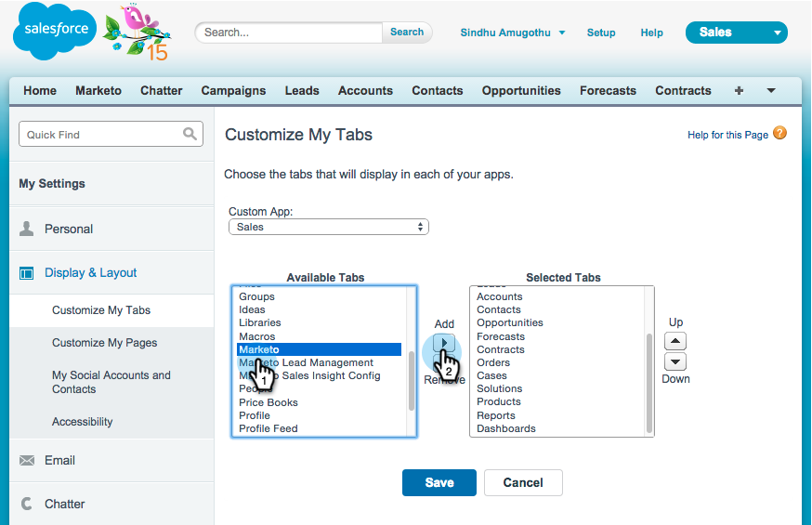Switch to the Accounts tab
The image size is (812, 525).
[x=366, y=91]
